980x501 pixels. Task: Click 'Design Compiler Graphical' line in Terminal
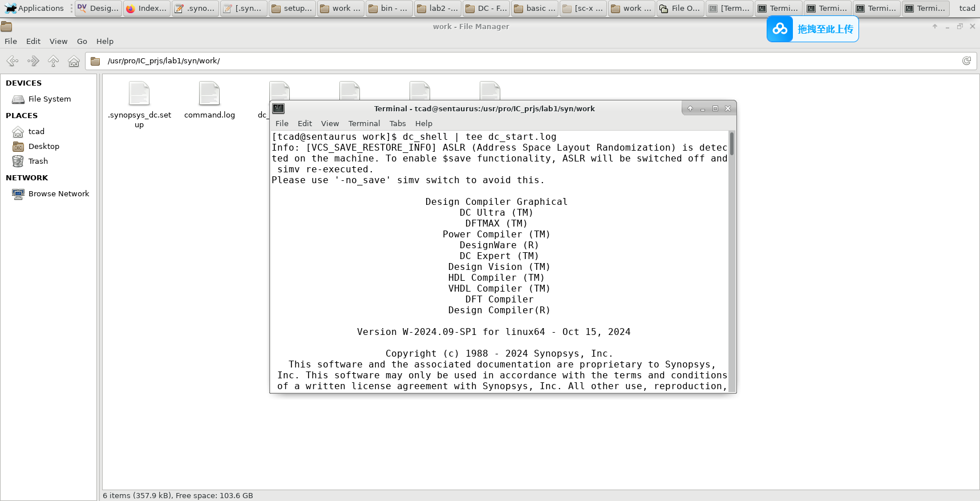(x=496, y=202)
